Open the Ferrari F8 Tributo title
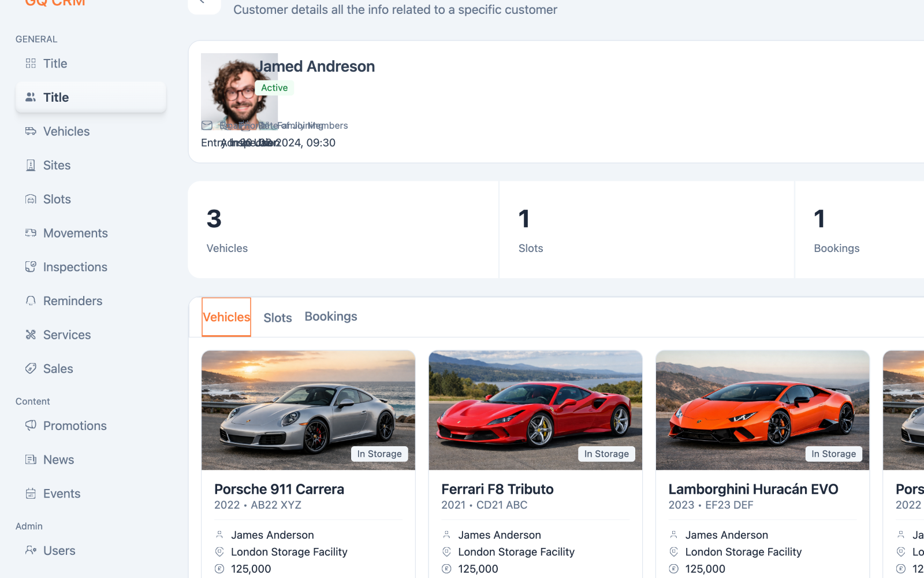 click(x=497, y=489)
